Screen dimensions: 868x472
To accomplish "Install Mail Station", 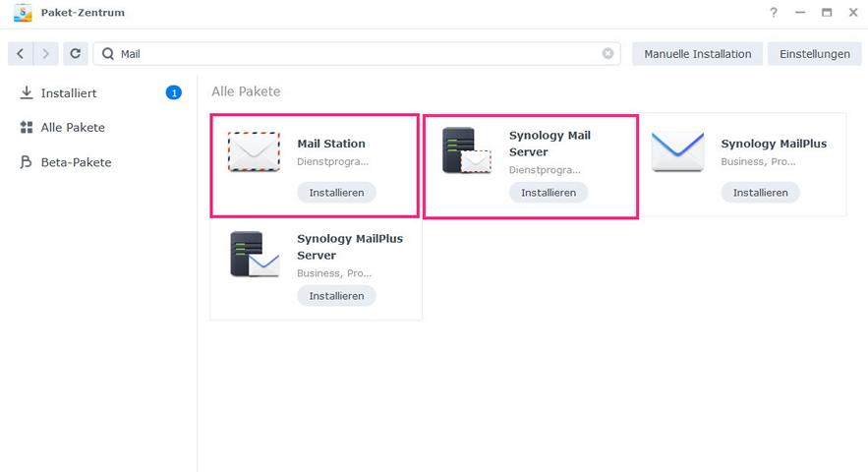I will [x=336, y=192].
